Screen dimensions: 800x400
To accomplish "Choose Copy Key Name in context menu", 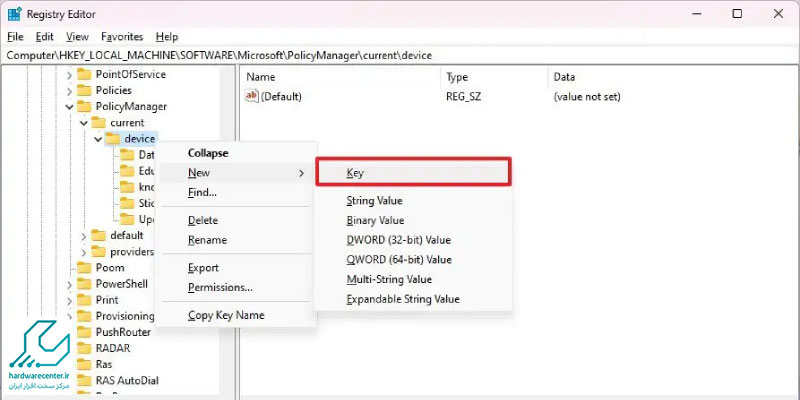I will (236, 315).
